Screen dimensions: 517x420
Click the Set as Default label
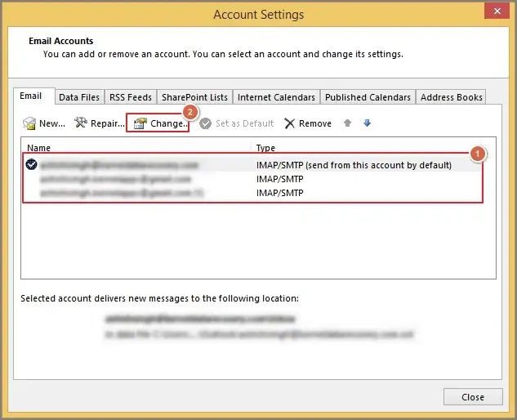point(245,123)
